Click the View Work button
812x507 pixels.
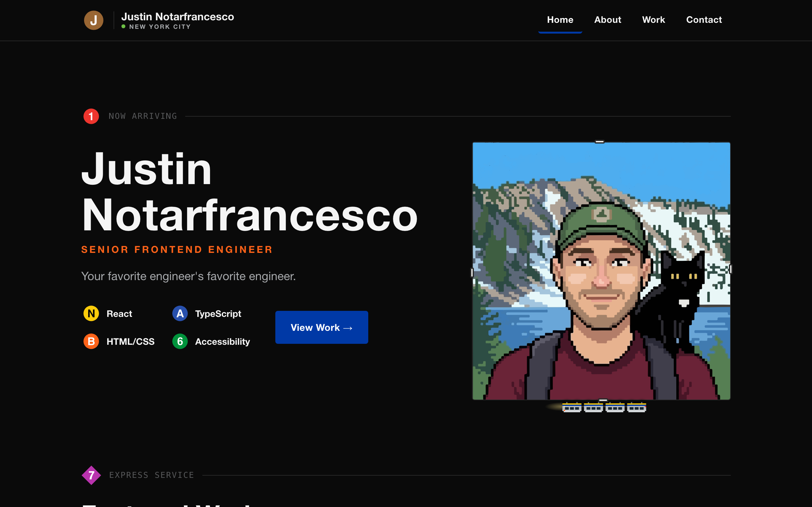pos(321,327)
